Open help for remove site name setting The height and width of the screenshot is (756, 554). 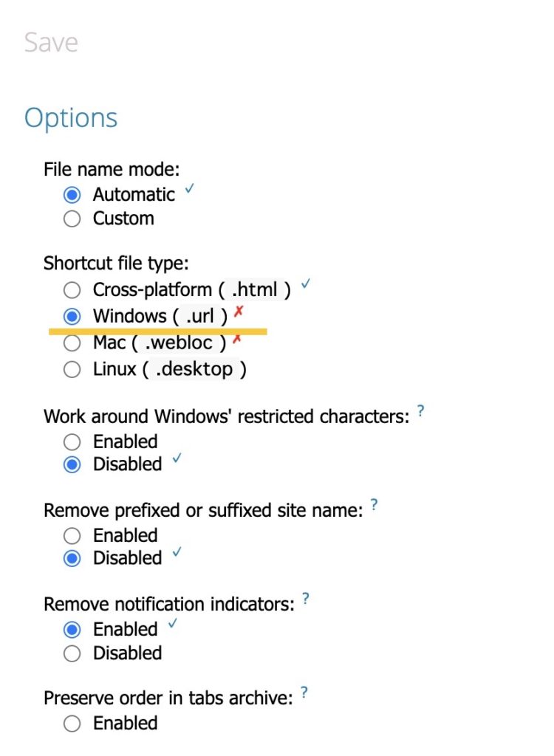374,505
